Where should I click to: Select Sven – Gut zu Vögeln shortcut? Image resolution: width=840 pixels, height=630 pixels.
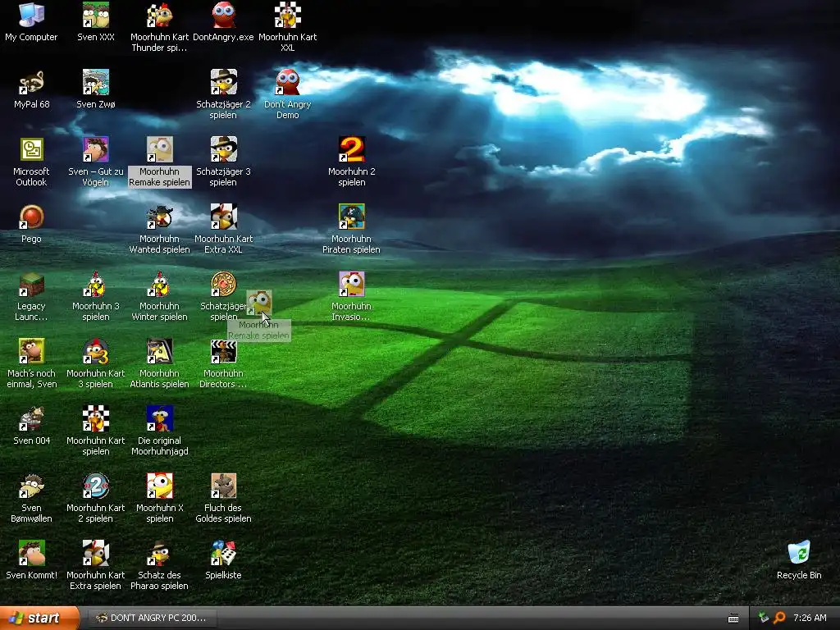[x=95, y=149]
